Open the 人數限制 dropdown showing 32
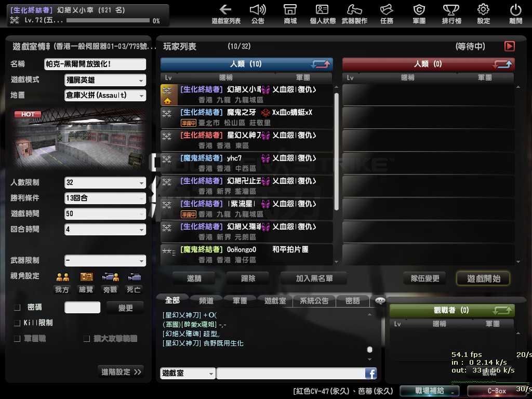 [105, 182]
